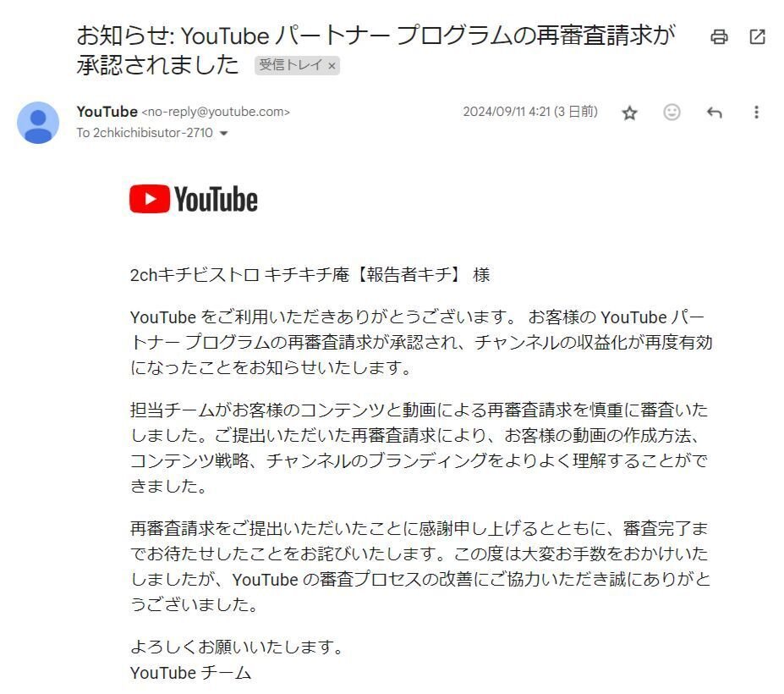784x694 pixels.
Task: Click the closing line よろしくお願いいたします
Action: (237, 647)
